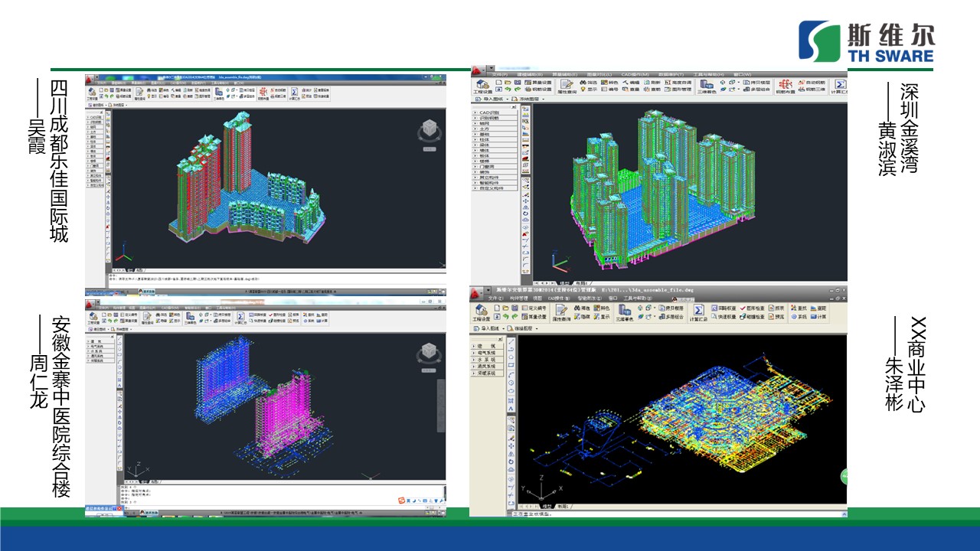Click the TH SWARE logo
The width and height of the screenshot is (980, 551).
click(866, 41)
